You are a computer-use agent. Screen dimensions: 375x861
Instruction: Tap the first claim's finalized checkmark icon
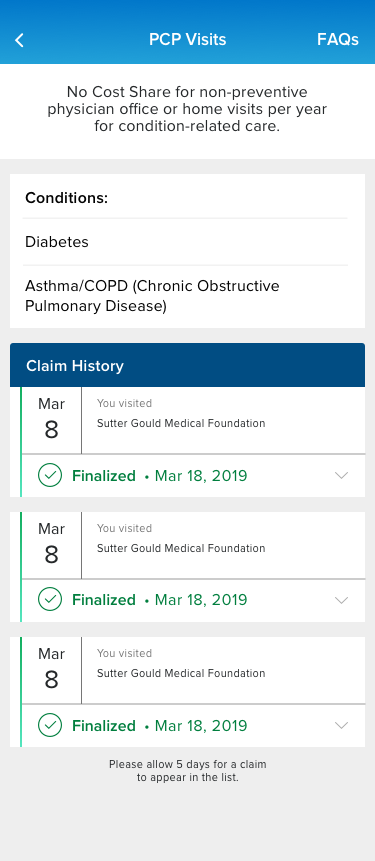(50, 476)
